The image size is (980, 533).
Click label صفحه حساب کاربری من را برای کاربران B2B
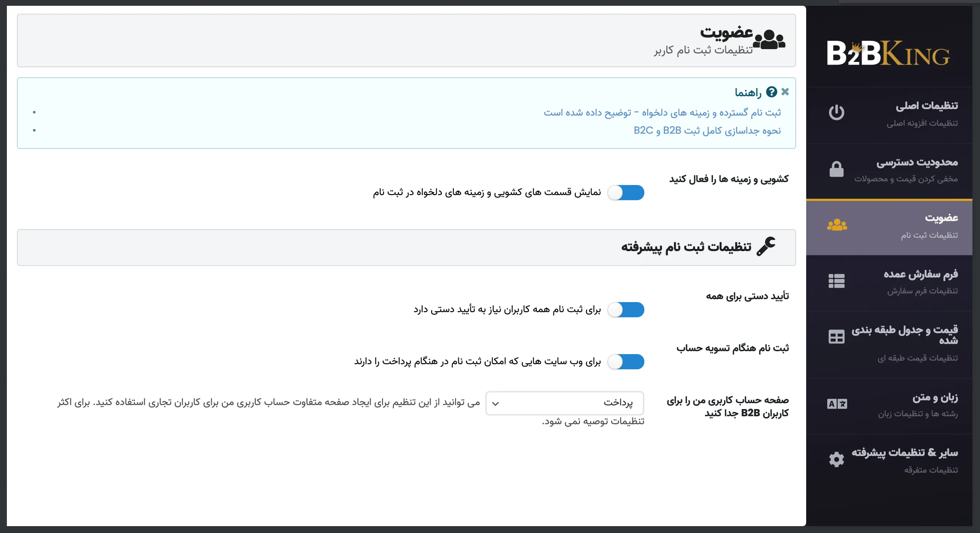pyautogui.click(x=728, y=406)
